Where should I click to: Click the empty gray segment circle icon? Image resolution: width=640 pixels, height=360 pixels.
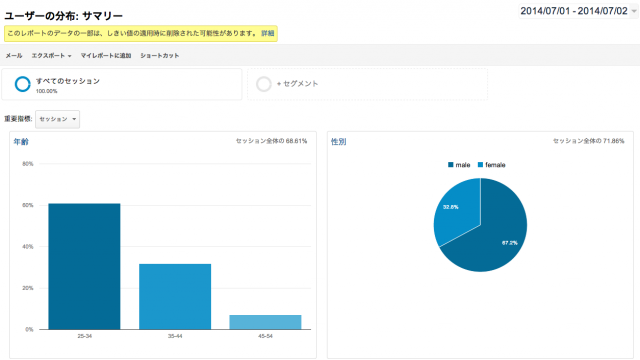click(264, 84)
